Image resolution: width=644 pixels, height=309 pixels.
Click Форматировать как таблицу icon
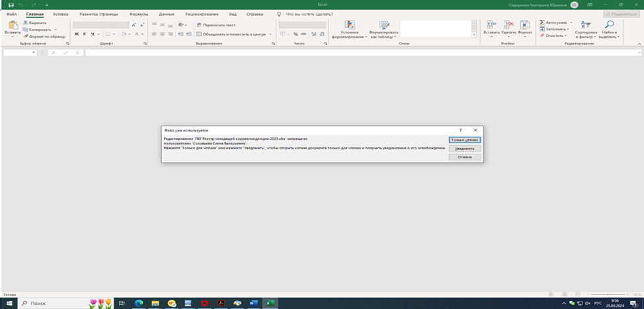[383, 24]
